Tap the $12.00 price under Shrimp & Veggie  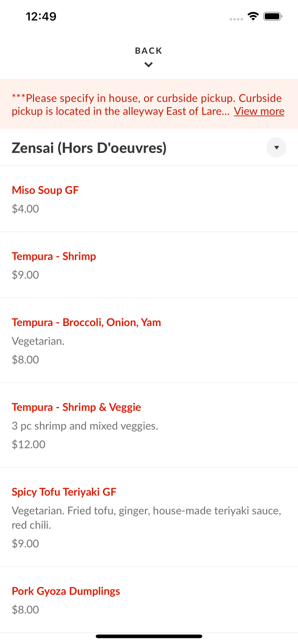pos(28,444)
